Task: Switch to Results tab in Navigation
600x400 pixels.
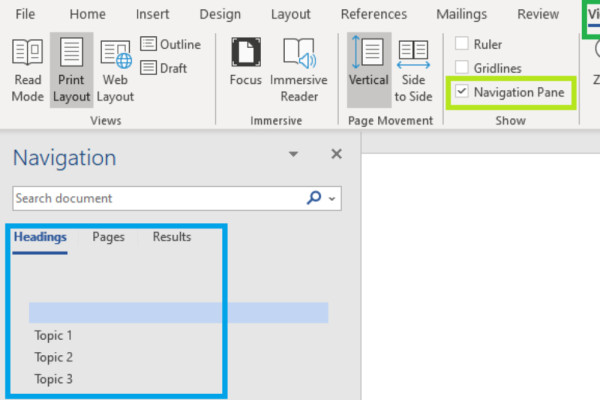Action: pos(172,237)
